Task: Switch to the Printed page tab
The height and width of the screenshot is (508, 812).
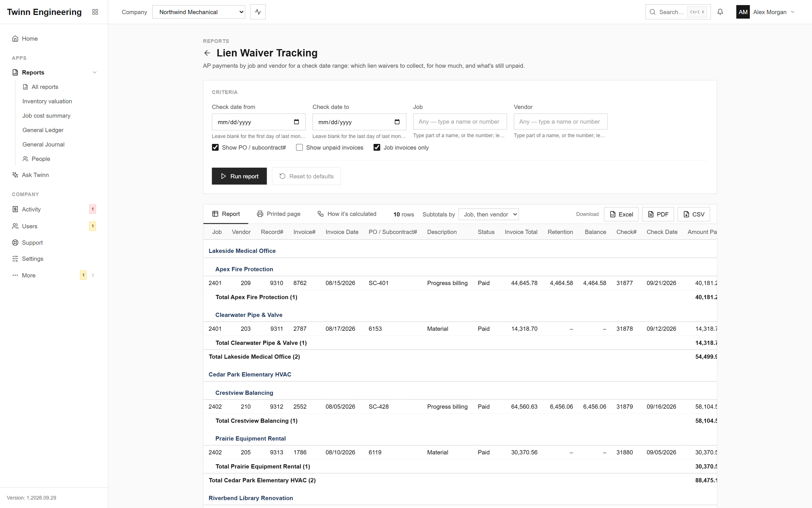Action: [x=279, y=214]
